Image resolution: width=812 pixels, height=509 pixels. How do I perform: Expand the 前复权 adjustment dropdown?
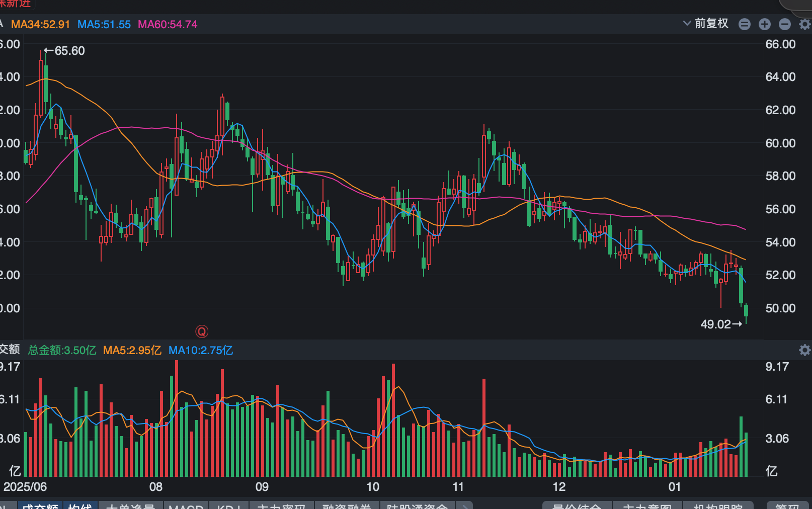pyautogui.click(x=711, y=24)
